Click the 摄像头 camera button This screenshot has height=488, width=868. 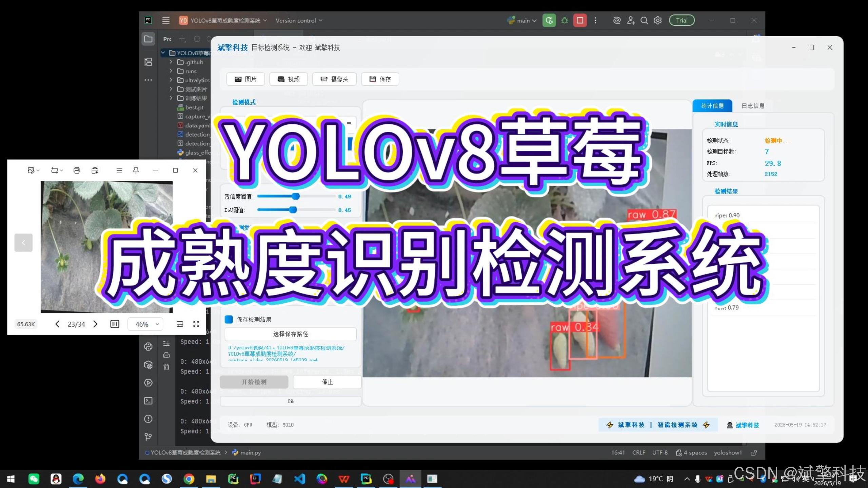point(334,79)
